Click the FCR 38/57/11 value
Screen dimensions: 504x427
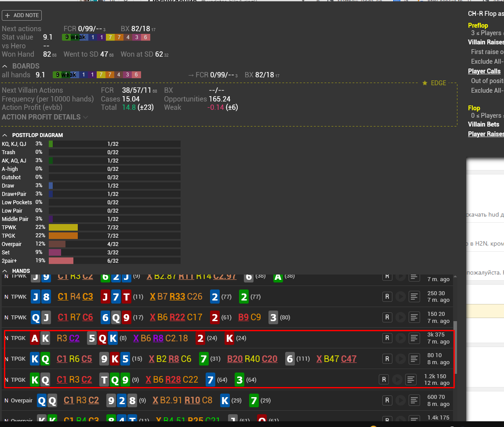137,90
